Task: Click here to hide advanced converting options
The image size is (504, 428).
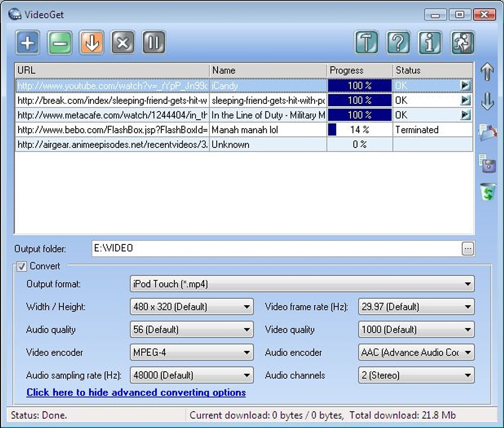Action: coord(136,392)
